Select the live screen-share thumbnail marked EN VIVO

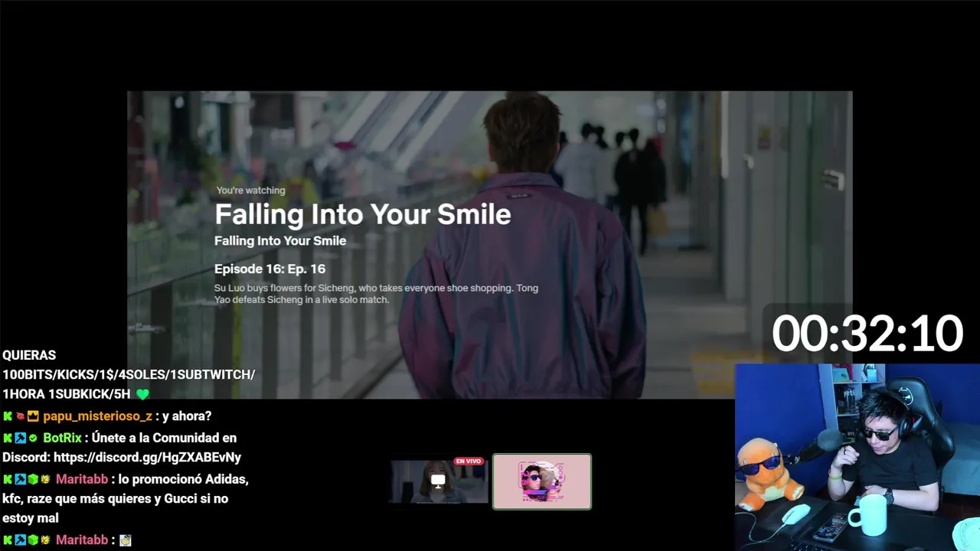tap(439, 481)
